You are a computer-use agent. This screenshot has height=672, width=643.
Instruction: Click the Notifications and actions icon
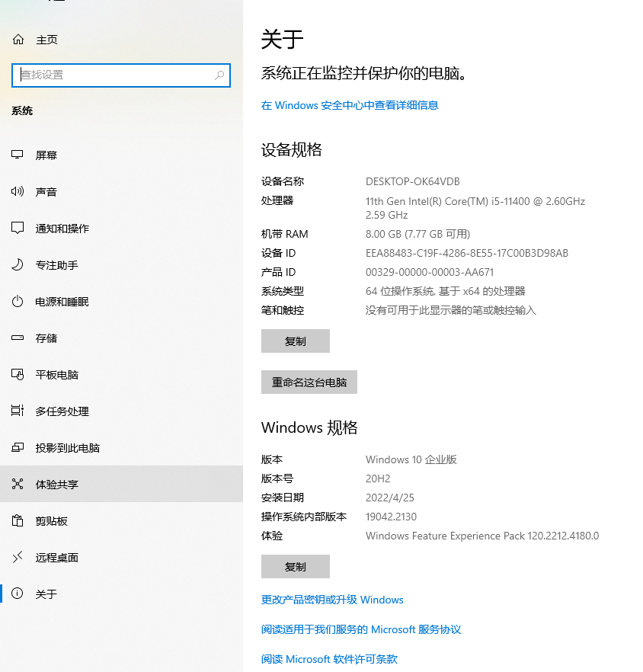tap(18, 229)
